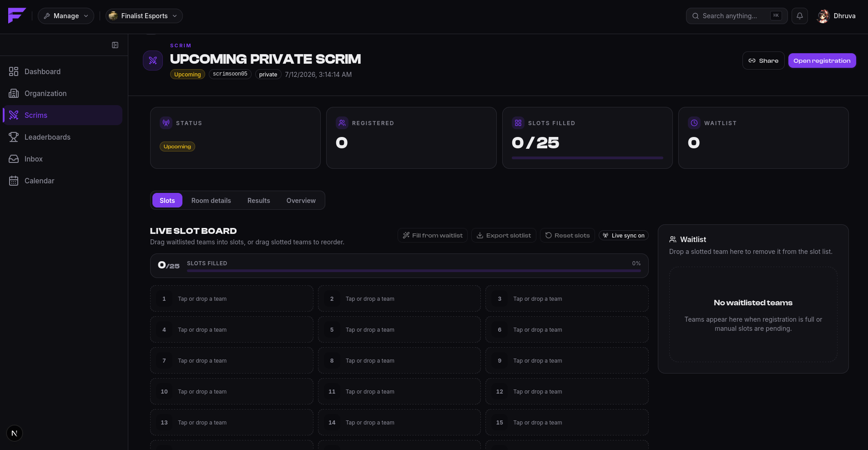This screenshot has height=450, width=868.
Task: Click the Finalist Esports org logo
Action: coord(113,16)
